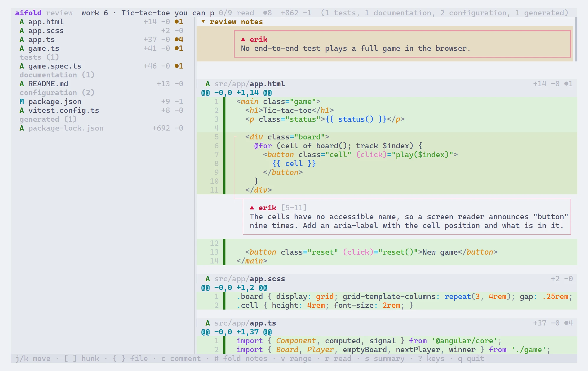Open app.html in the file list
The image size is (588, 371).
point(101,22)
